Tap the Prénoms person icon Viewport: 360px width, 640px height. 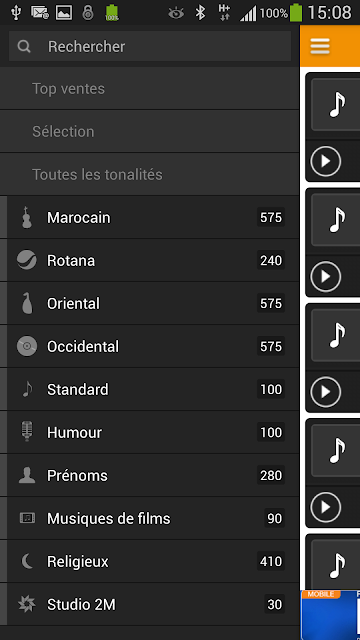point(27,475)
